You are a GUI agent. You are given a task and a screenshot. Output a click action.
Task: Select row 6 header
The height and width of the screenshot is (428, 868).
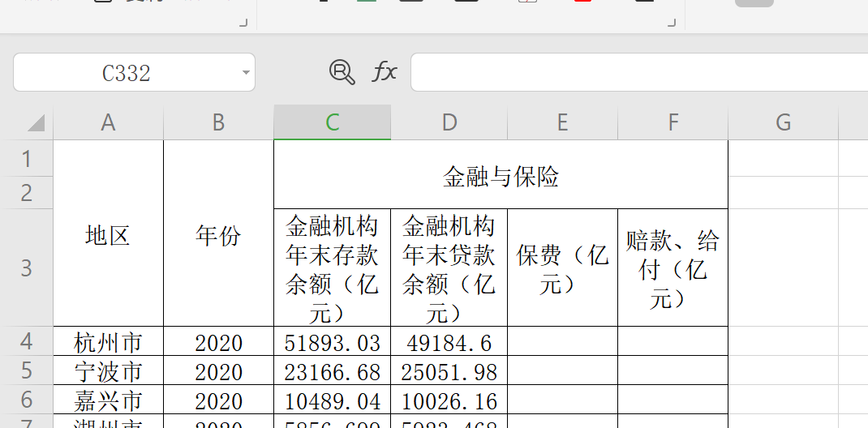point(27,400)
